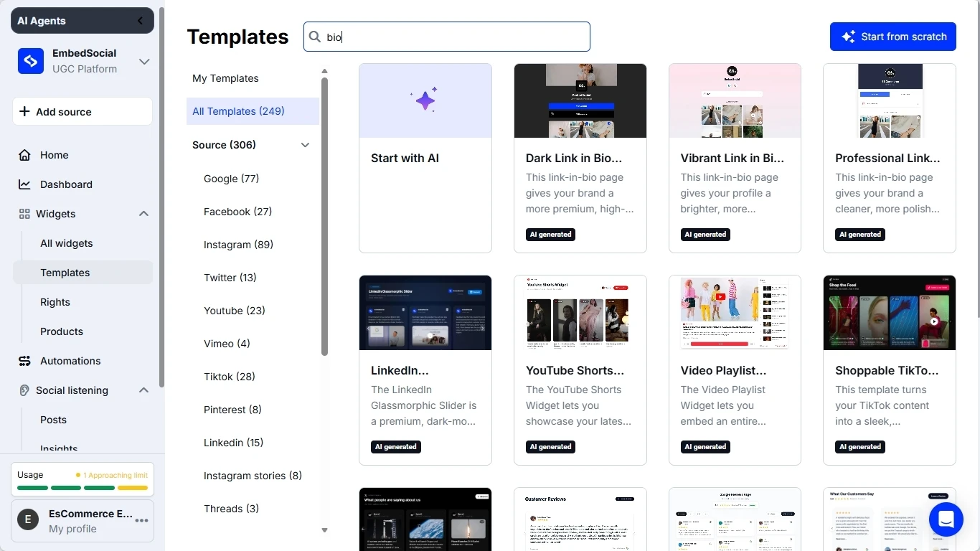Open profile options three-dot menu
This screenshot has height=551, width=980.
(x=142, y=521)
